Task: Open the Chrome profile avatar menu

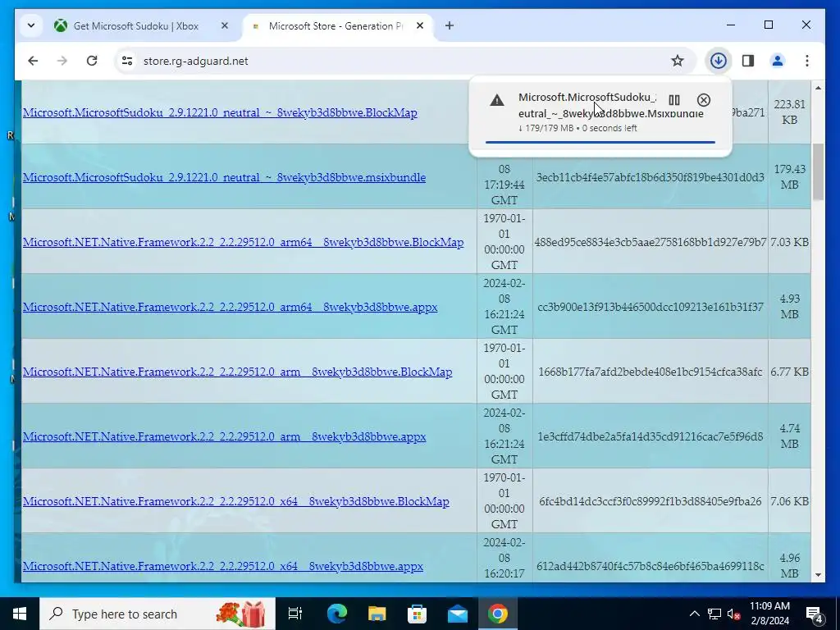Action: (778, 61)
